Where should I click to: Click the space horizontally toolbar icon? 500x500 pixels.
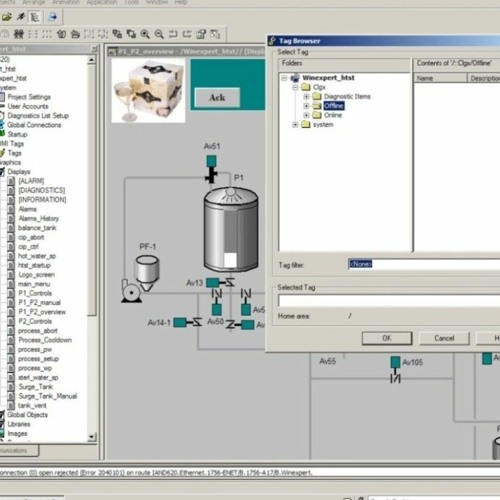coord(33,34)
